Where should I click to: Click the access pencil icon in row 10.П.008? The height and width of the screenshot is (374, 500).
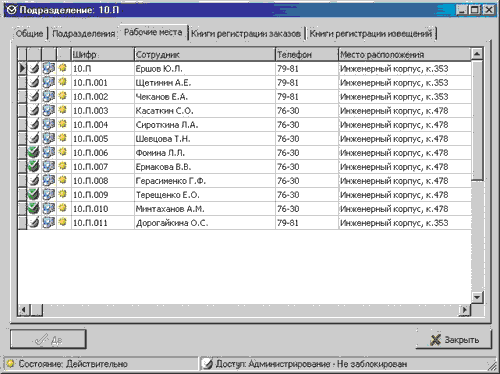pyautogui.click(x=34, y=180)
